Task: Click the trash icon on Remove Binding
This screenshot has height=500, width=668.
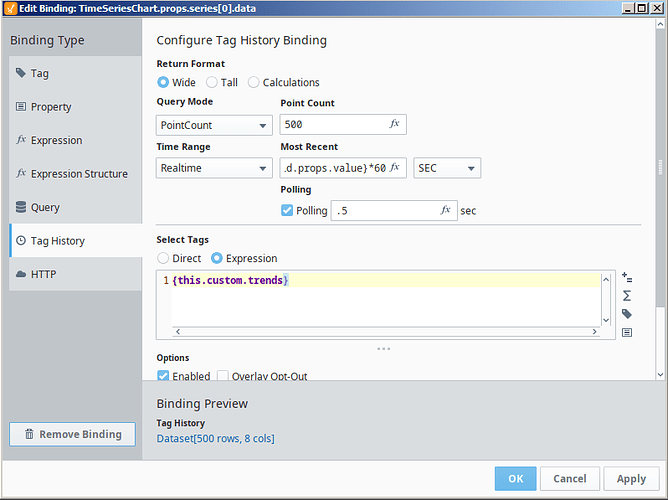Action: [29, 434]
